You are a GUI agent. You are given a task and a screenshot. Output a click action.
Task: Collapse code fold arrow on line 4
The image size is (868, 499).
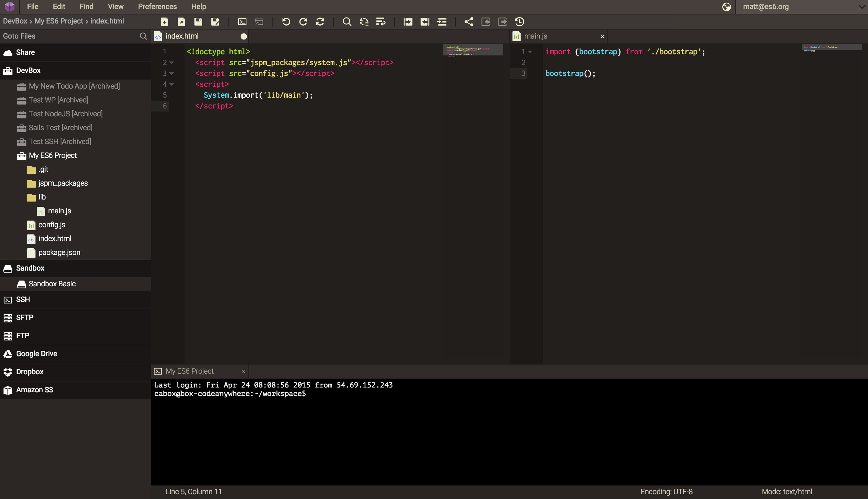pos(172,84)
